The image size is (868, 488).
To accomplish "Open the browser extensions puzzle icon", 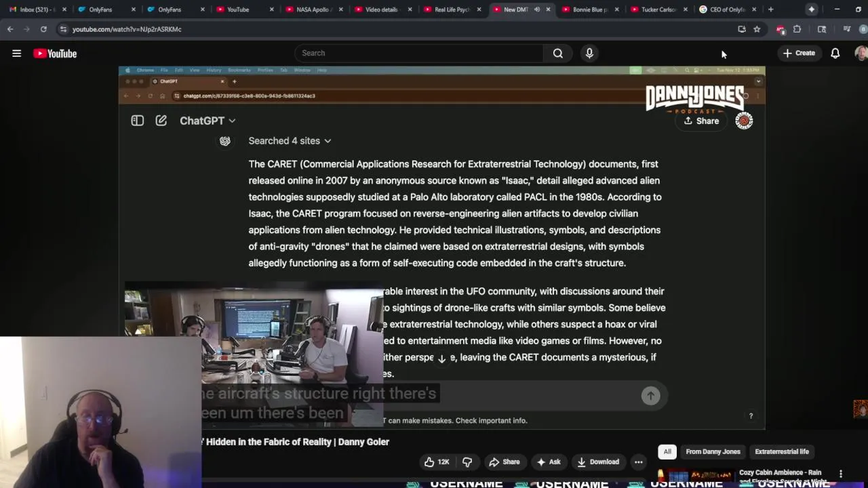I will (x=797, y=29).
